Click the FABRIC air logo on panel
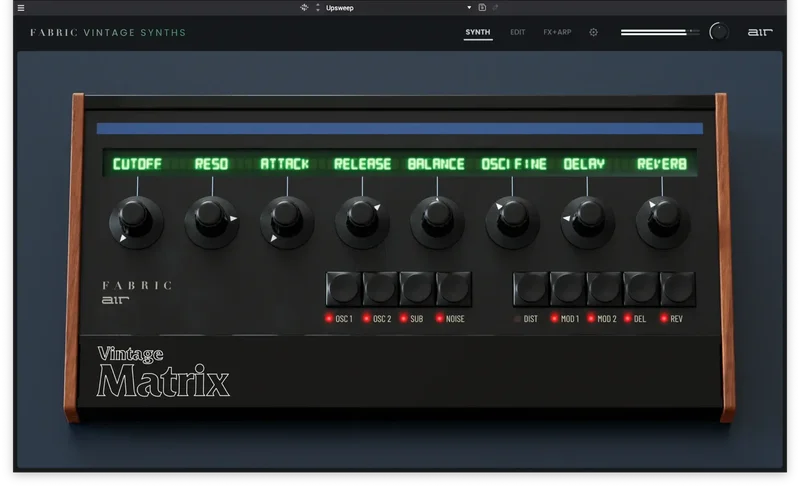The height and width of the screenshot is (488, 800). click(x=137, y=292)
